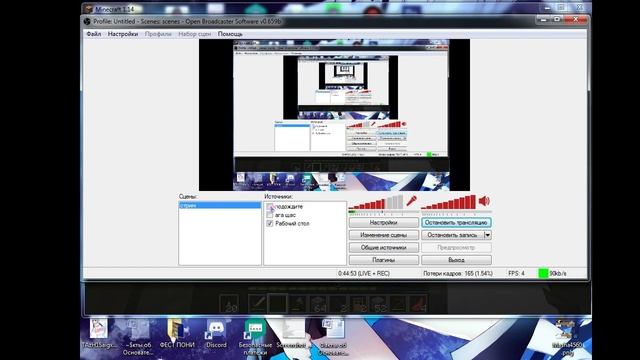
Task: Click Остановить запись to stop recording
Action: click(452, 235)
